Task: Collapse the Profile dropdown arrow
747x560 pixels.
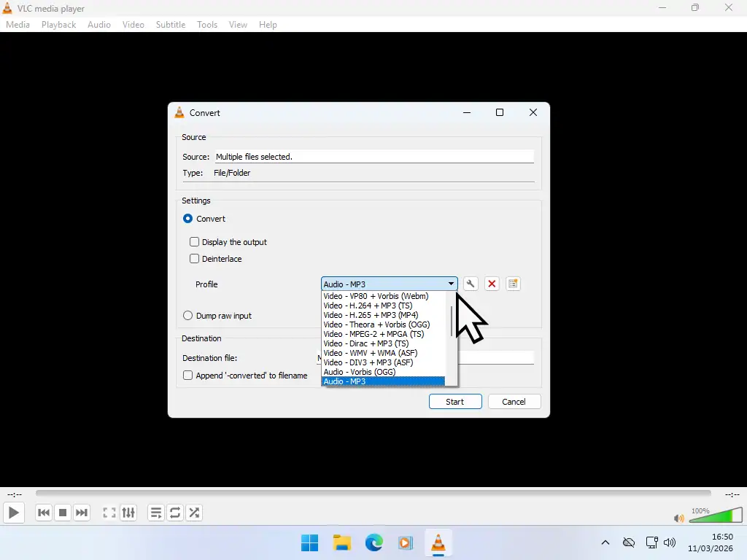Action: coord(451,284)
